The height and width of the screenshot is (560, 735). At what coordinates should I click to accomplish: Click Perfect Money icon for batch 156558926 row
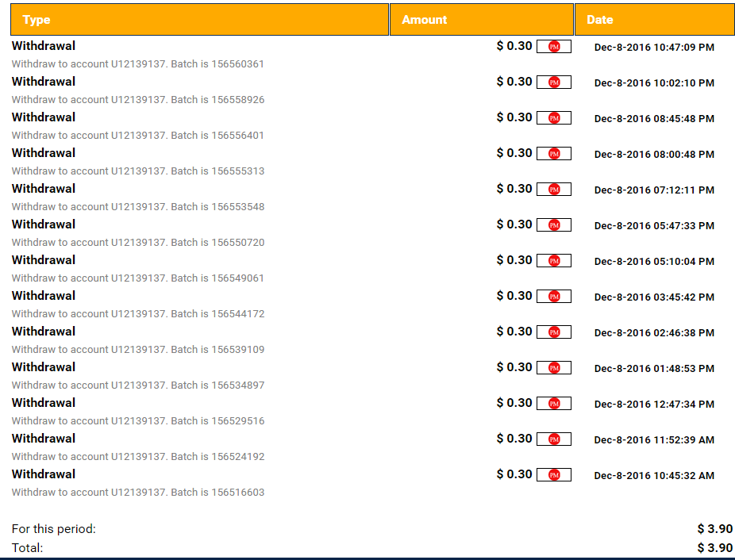(x=554, y=82)
